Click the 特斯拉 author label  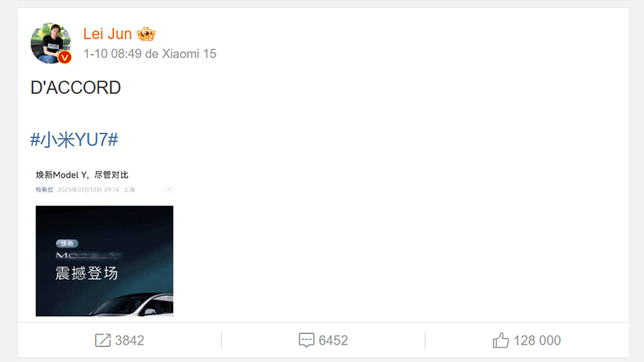point(44,190)
